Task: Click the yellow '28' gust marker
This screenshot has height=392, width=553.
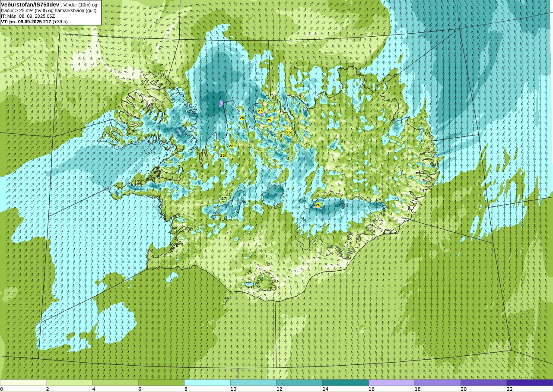Action: (231, 146)
